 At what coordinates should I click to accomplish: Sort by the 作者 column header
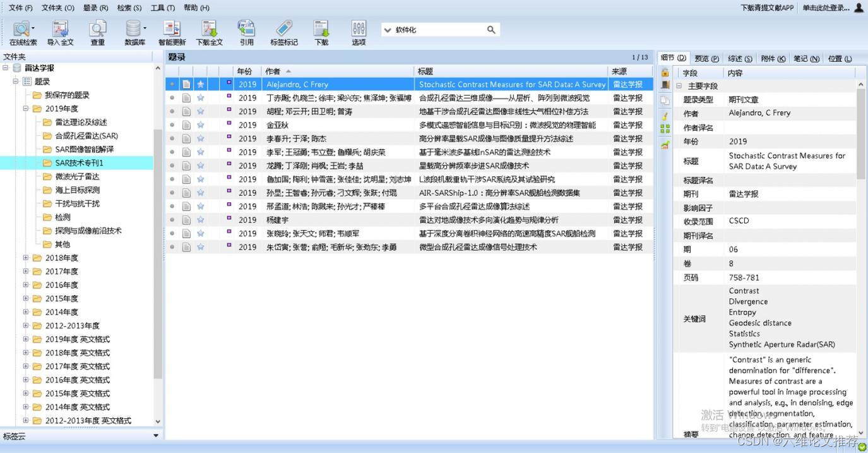pyautogui.click(x=338, y=71)
